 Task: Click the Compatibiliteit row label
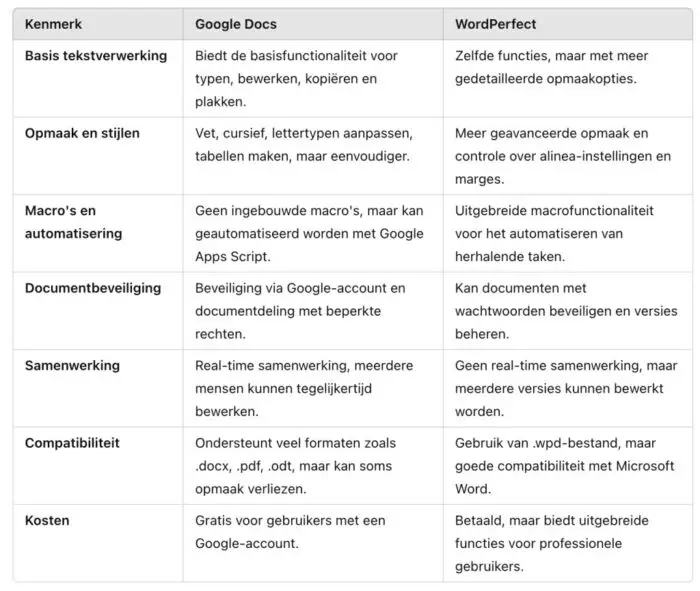(72, 443)
